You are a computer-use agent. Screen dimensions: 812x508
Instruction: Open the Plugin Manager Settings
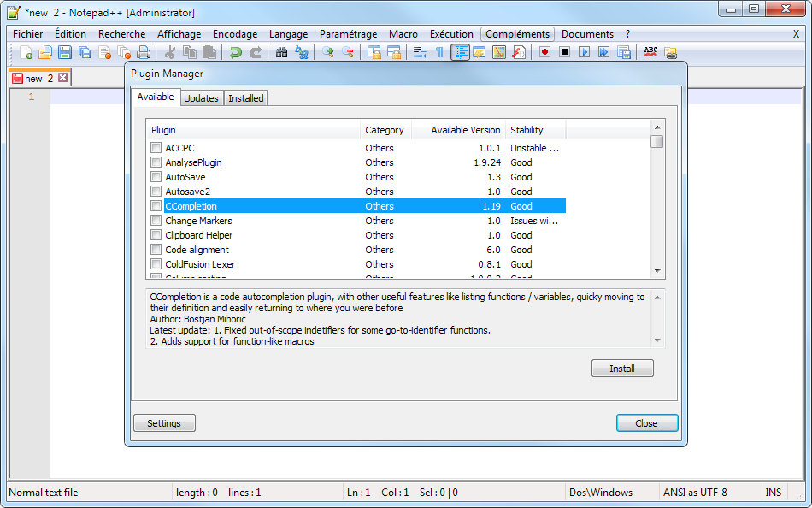coord(163,422)
